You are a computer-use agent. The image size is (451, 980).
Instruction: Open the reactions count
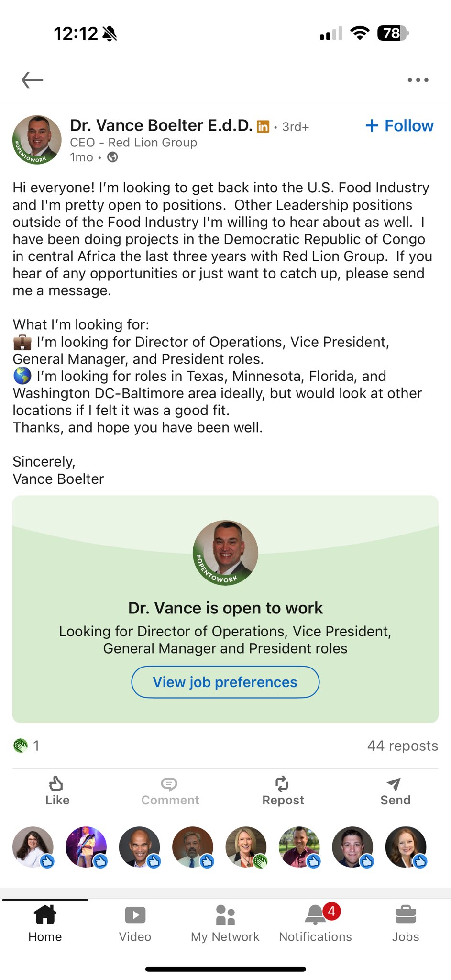27,746
